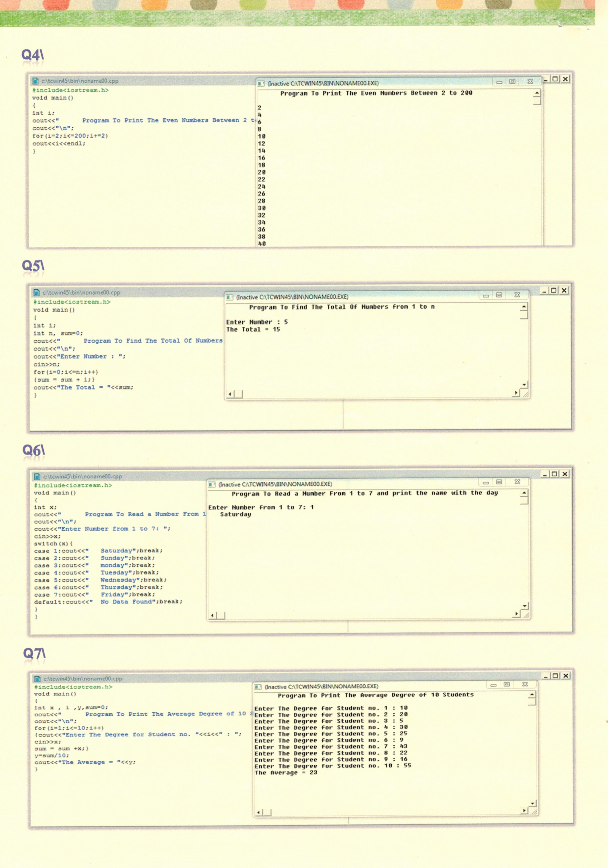
Task: Minimize the Q7 NONAME00.EXE console window
Action: tap(494, 685)
